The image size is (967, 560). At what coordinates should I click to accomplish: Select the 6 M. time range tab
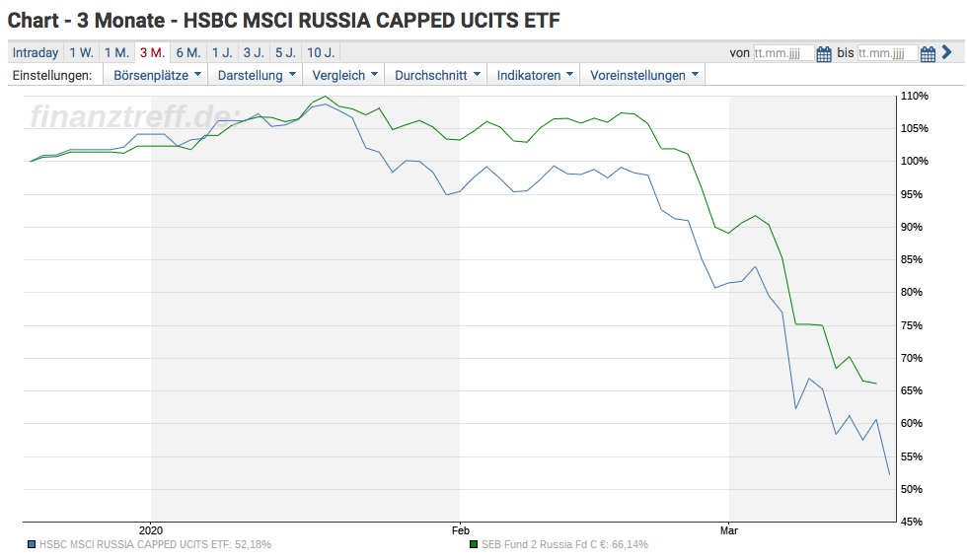point(187,53)
